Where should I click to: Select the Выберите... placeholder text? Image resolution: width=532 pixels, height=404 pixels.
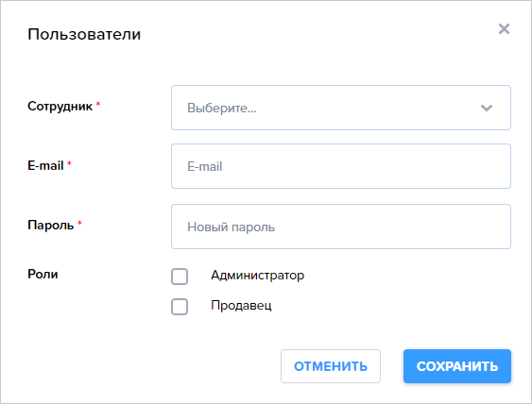[221, 108]
